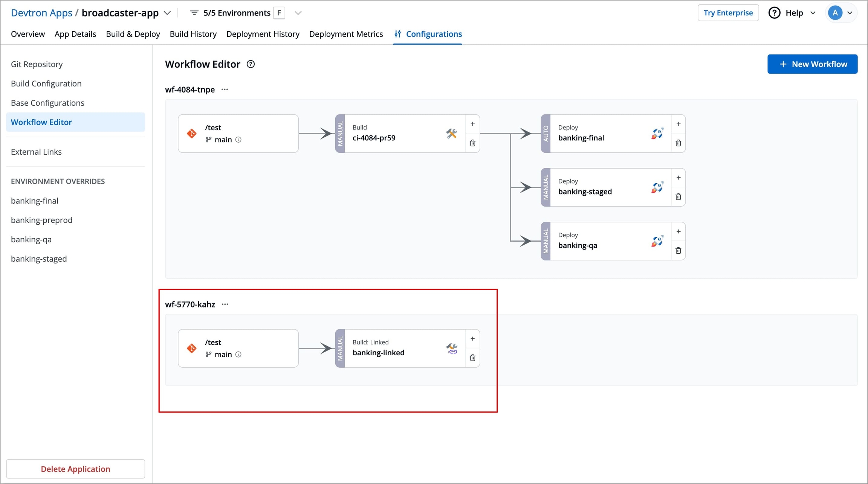This screenshot has width=868, height=484.
Task: Expand the environments filter chevron
Action: click(x=298, y=13)
